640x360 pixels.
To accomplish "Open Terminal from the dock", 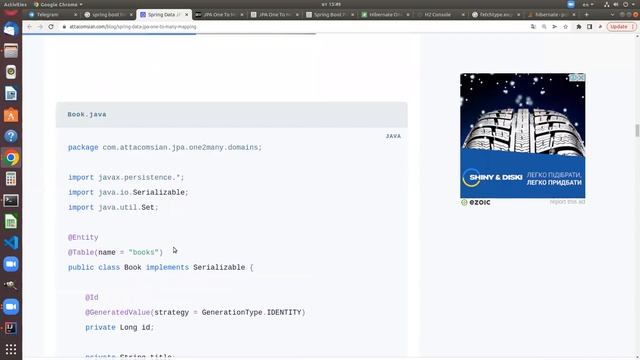I will [11, 200].
